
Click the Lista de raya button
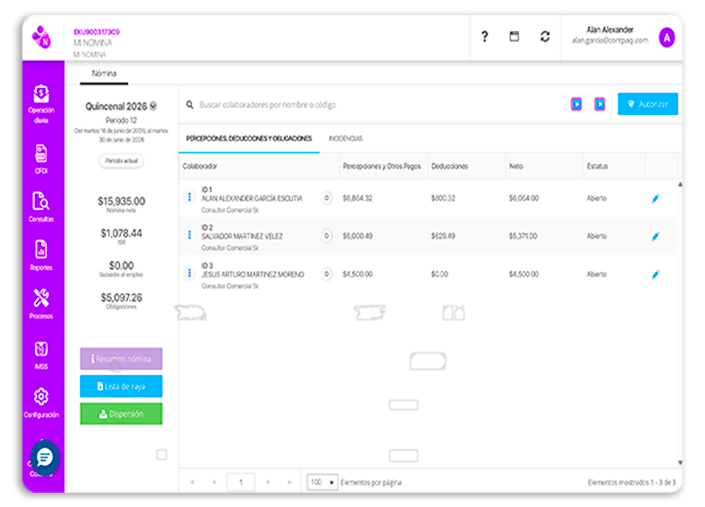(121, 386)
